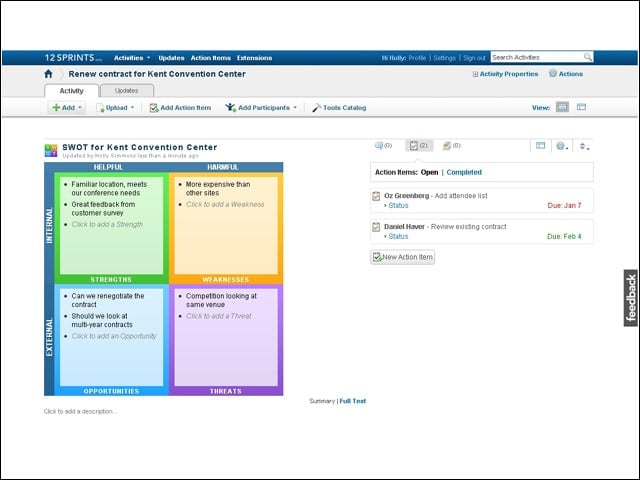Open the item gear dropdown
This screenshot has height=480, width=640.
click(x=562, y=146)
